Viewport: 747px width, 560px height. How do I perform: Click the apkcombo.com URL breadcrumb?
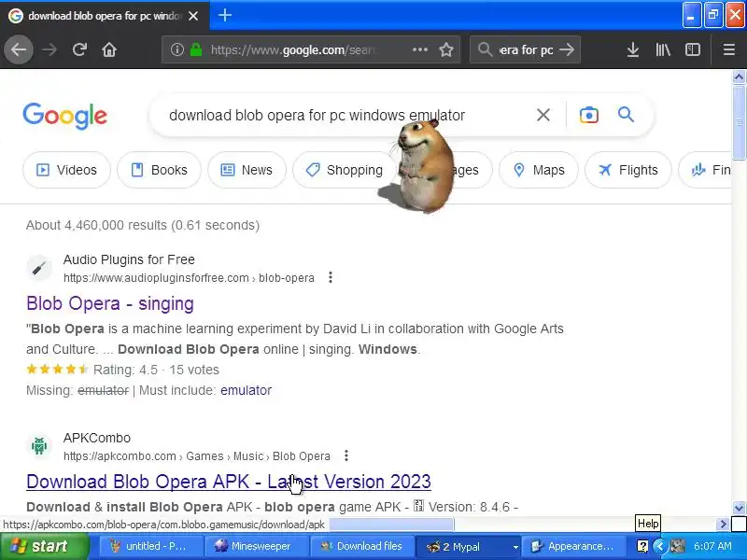coord(197,456)
